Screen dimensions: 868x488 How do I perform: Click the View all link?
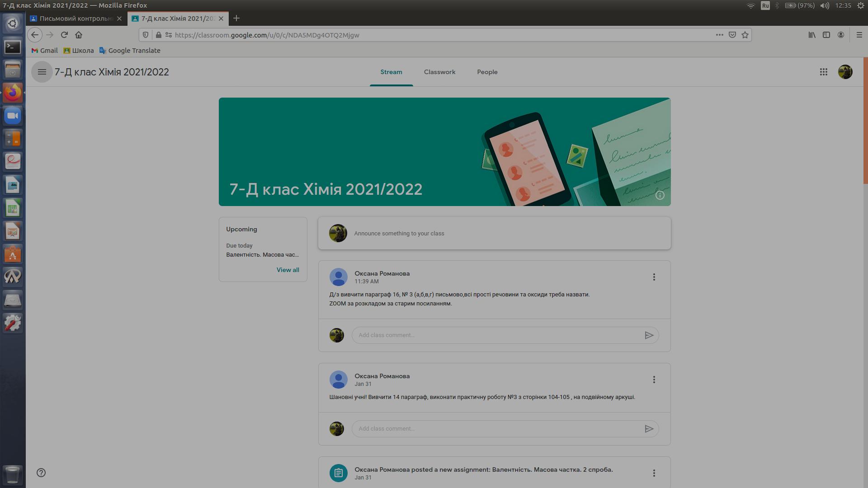click(x=288, y=270)
